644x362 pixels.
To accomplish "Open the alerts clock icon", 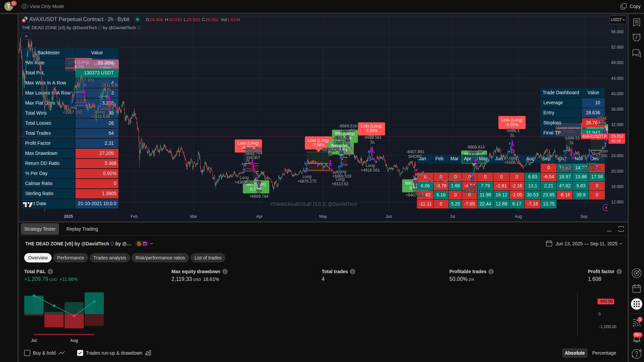I will (x=636, y=37).
